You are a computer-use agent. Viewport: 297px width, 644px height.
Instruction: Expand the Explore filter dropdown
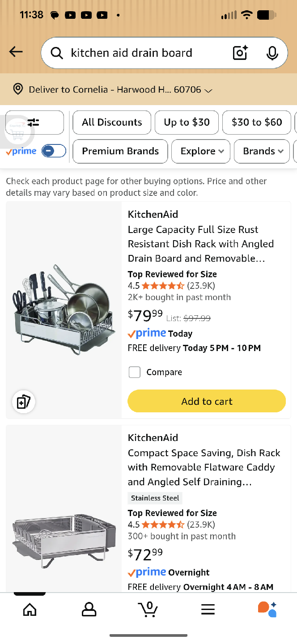[200, 151]
